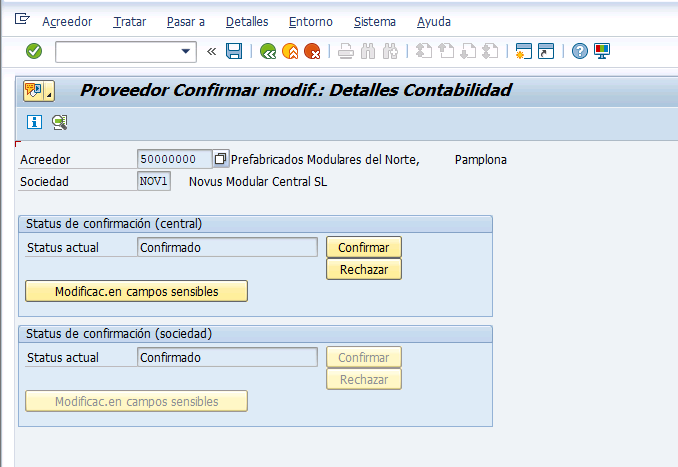Click the central Rechazar button
Screen dimensions: 678x467
[x=364, y=269]
